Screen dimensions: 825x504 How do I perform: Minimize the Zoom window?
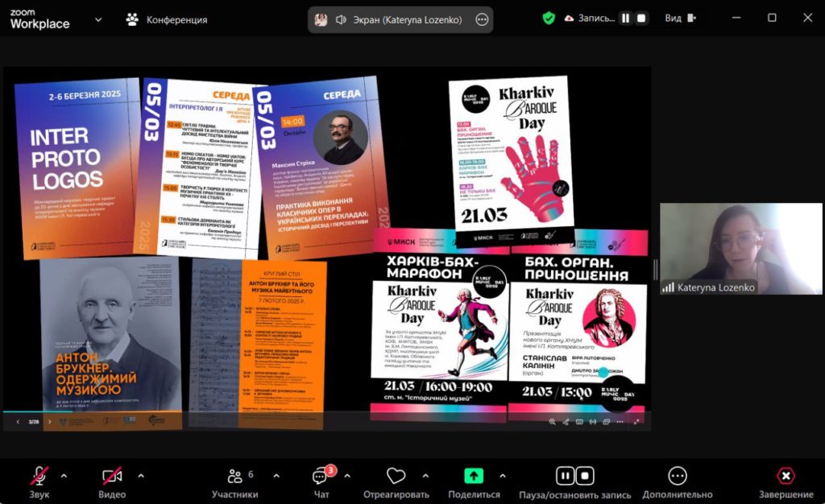click(x=736, y=18)
